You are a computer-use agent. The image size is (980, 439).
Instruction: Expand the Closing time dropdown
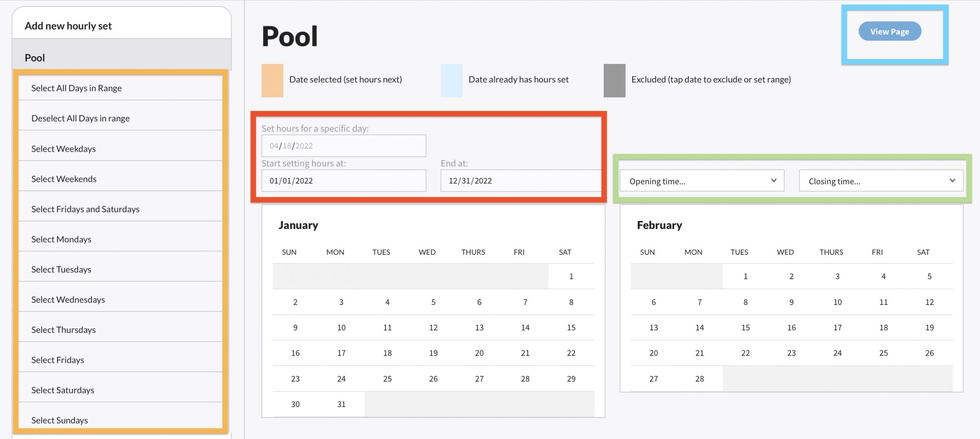[880, 181]
